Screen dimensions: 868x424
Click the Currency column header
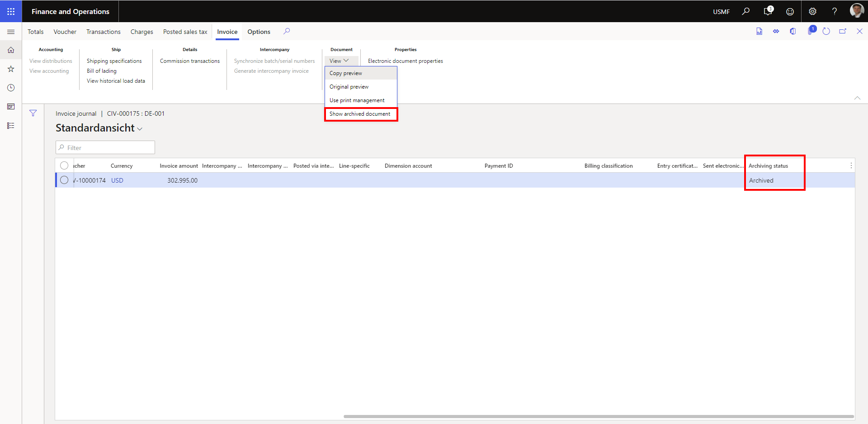122,166
